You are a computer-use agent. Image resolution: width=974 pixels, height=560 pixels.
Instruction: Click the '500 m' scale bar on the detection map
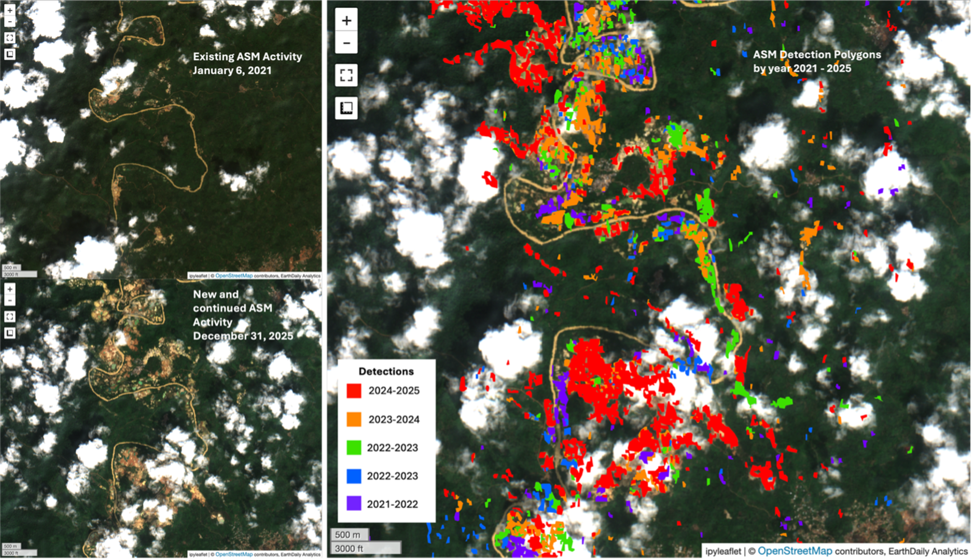coord(350,534)
